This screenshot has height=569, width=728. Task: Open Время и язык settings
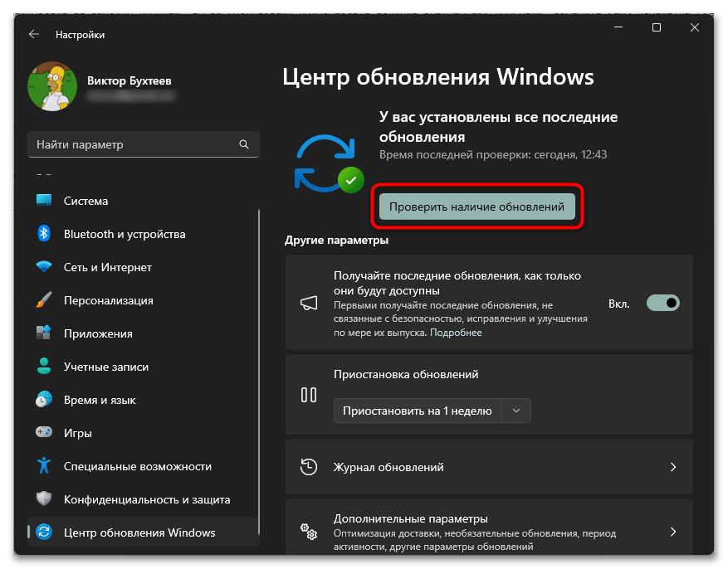(x=143, y=400)
